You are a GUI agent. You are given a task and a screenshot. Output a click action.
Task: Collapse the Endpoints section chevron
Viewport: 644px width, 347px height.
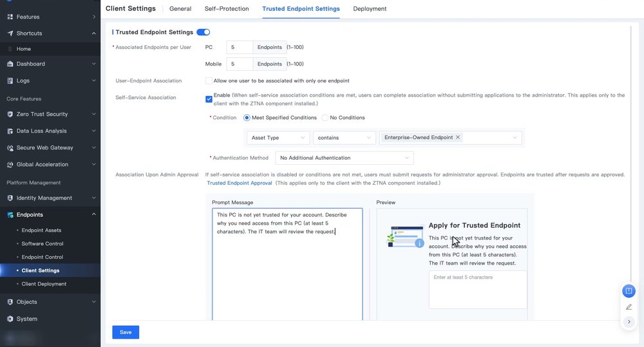coord(94,214)
